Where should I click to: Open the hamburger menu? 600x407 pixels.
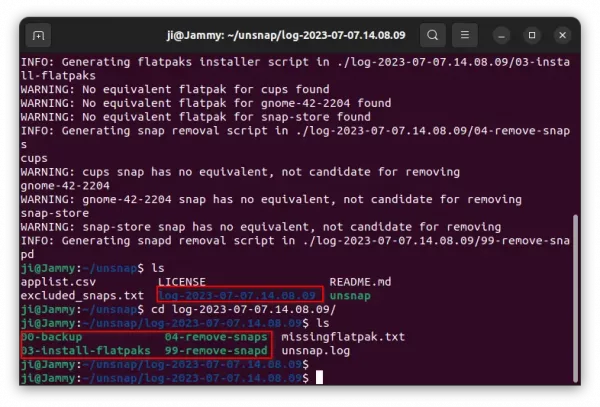(465, 35)
